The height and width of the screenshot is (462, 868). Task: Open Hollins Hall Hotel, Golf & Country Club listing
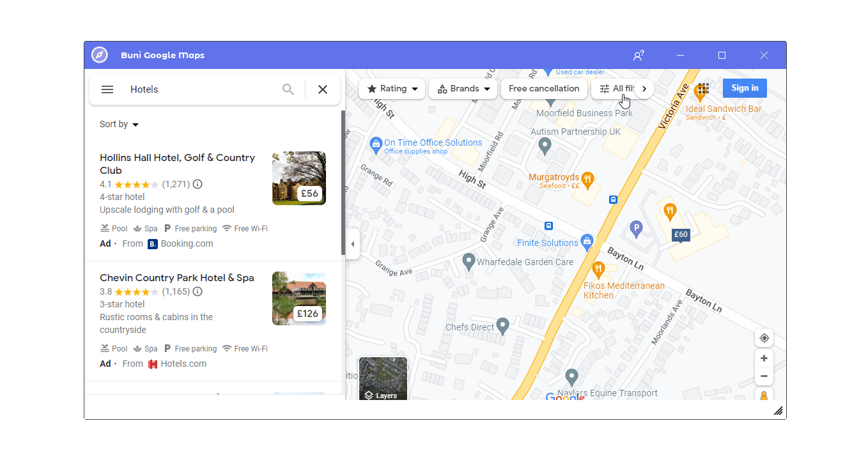click(x=177, y=164)
